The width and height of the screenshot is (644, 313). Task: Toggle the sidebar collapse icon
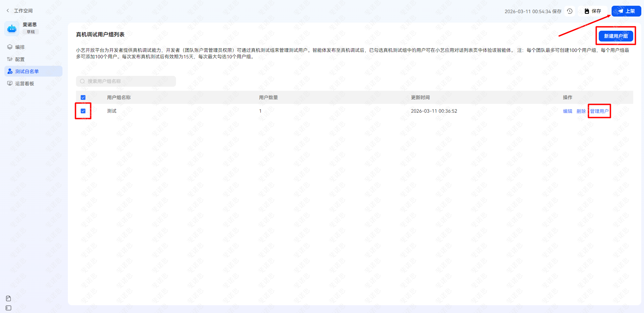pyautogui.click(x=8, y=308)
